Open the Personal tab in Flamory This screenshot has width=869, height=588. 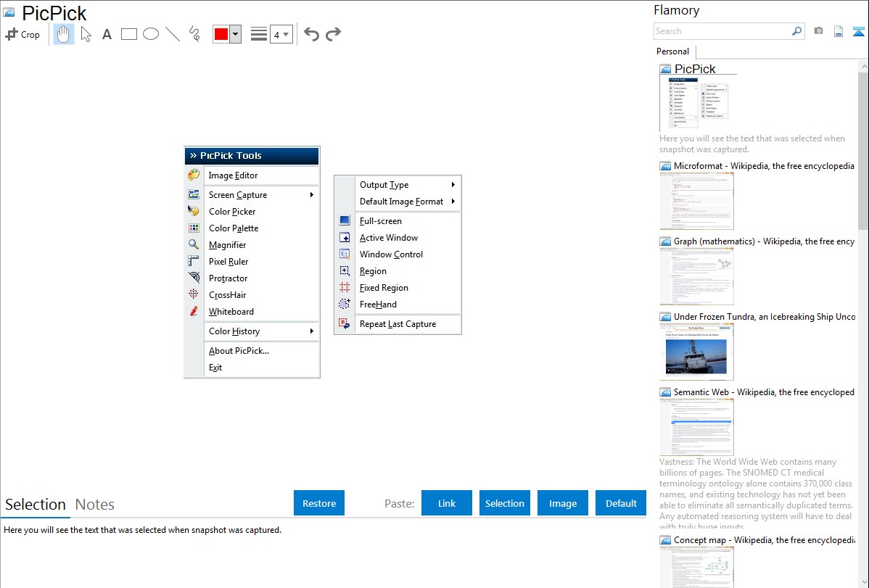click(x=673, y=51)
